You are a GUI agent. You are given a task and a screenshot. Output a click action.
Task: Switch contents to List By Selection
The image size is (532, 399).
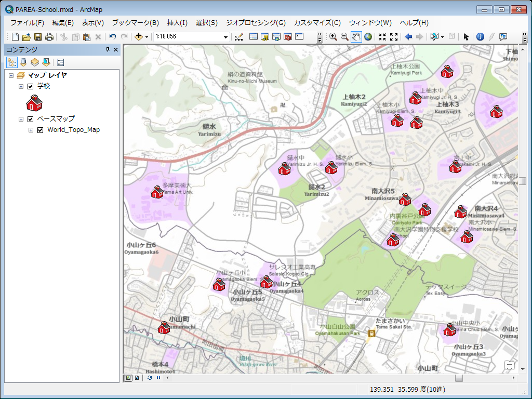coord(46,62)
